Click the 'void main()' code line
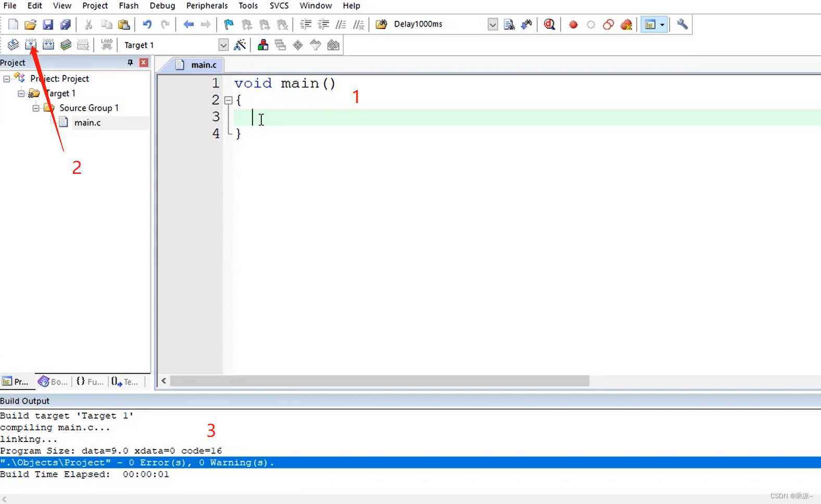Image resolution: width=821 pixels, height=504 pixels. point(285,83)
